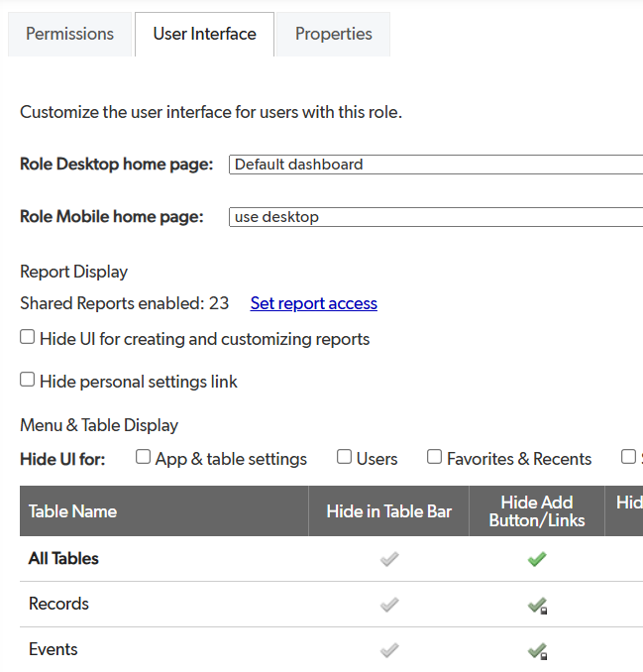Open the Properties tab
The height and width of the screenshot is (672, 643).
(x=333, y=34)
